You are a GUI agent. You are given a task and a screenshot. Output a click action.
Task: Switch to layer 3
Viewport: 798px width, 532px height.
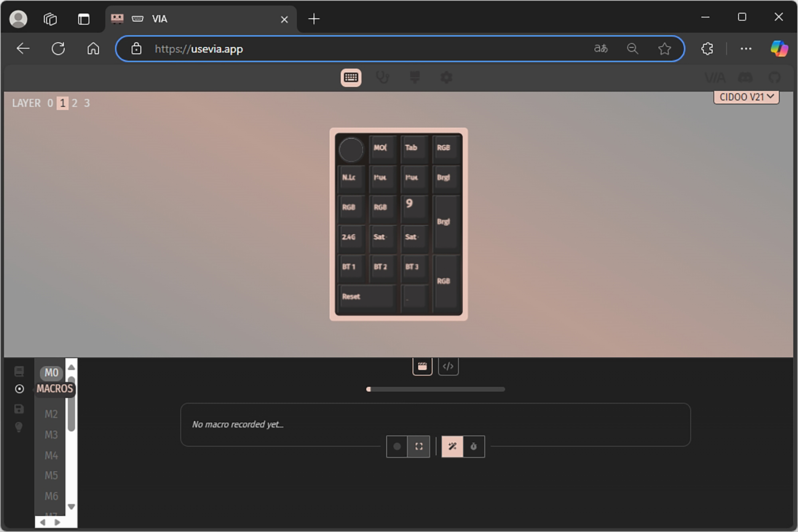[87, 103]
